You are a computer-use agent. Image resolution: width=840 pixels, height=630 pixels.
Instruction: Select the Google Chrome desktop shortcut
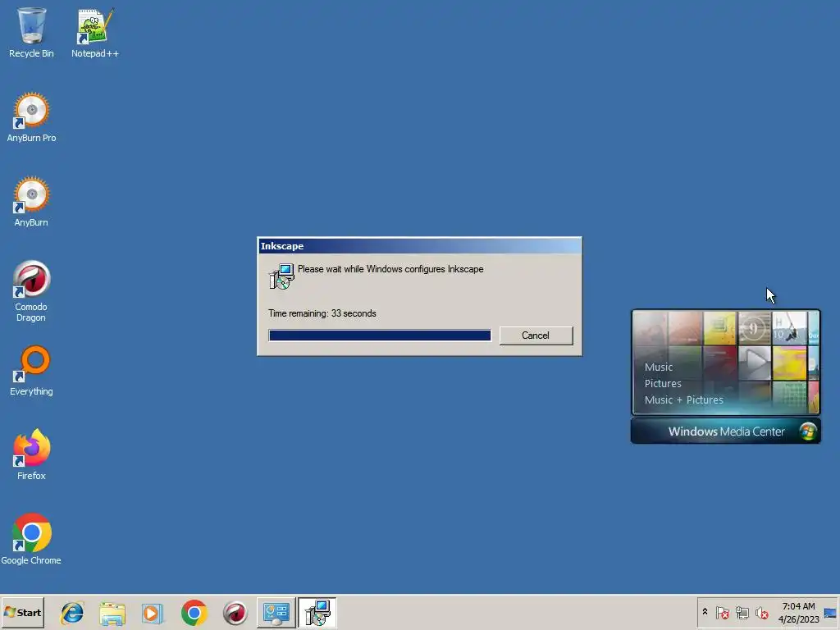(x=31, y=540)
